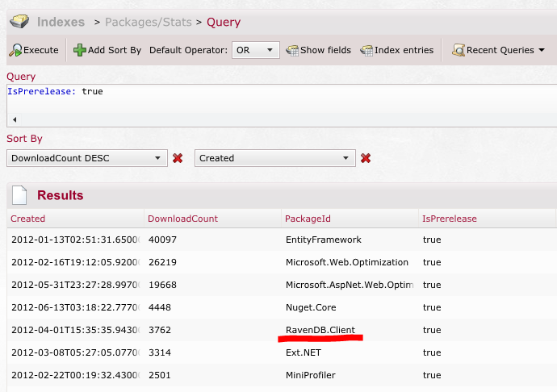Click created date 2012-01-13T02:51:31
The width and height of the screenshot is (557, 392).
tap(76, 240)
